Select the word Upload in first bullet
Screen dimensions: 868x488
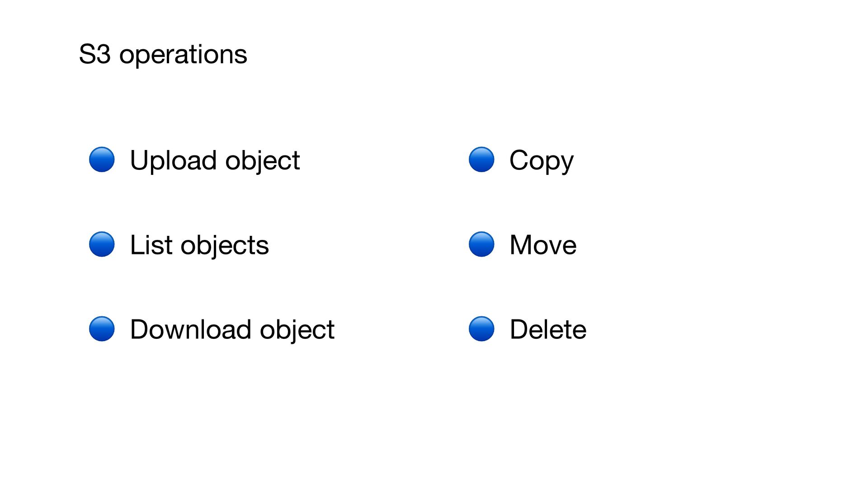[x=173, y=160]
